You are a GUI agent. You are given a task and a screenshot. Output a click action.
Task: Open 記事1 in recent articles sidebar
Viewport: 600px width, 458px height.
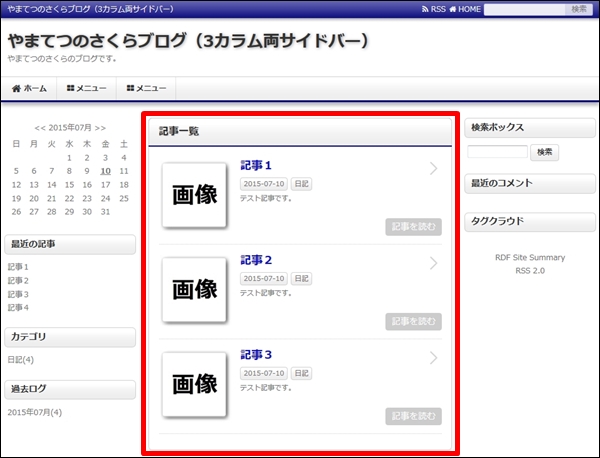pyautogui.click(x=18, y=267)
